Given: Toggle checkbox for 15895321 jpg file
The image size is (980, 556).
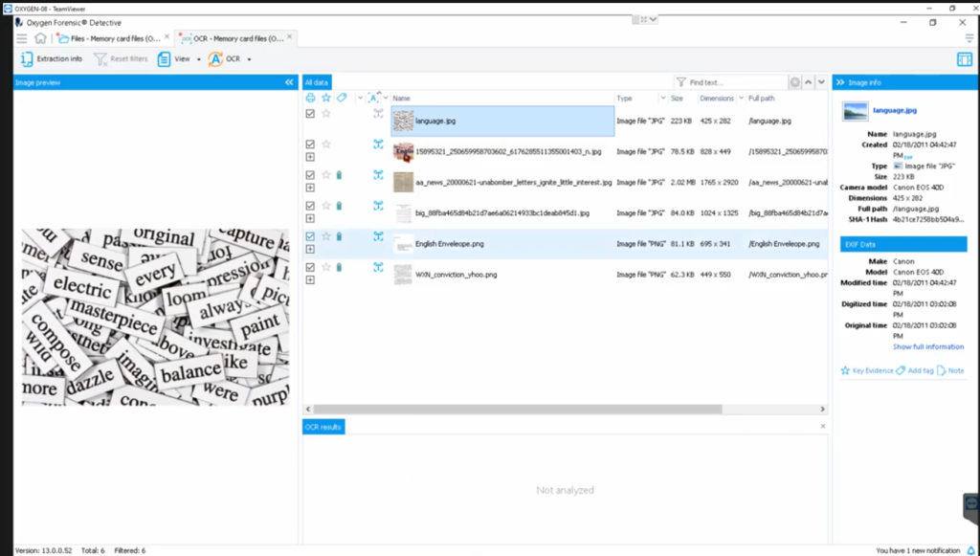Looking at the screenshot, I should [x=310, y=145].
